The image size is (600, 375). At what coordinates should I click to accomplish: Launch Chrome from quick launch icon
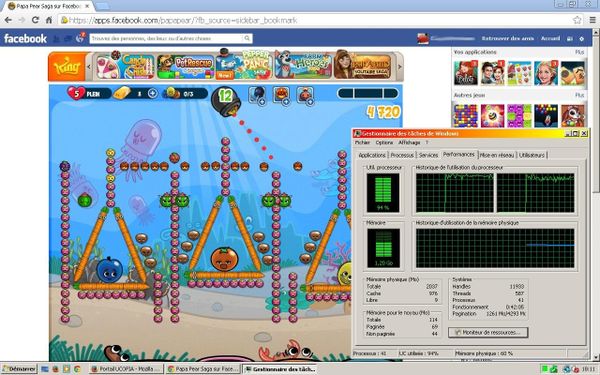[77, 369]
